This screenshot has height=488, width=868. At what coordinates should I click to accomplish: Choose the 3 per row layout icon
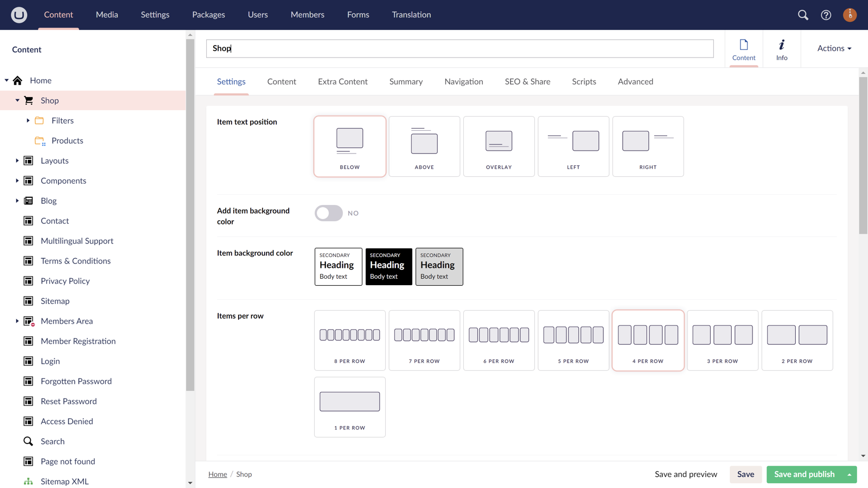click(722, 335)
